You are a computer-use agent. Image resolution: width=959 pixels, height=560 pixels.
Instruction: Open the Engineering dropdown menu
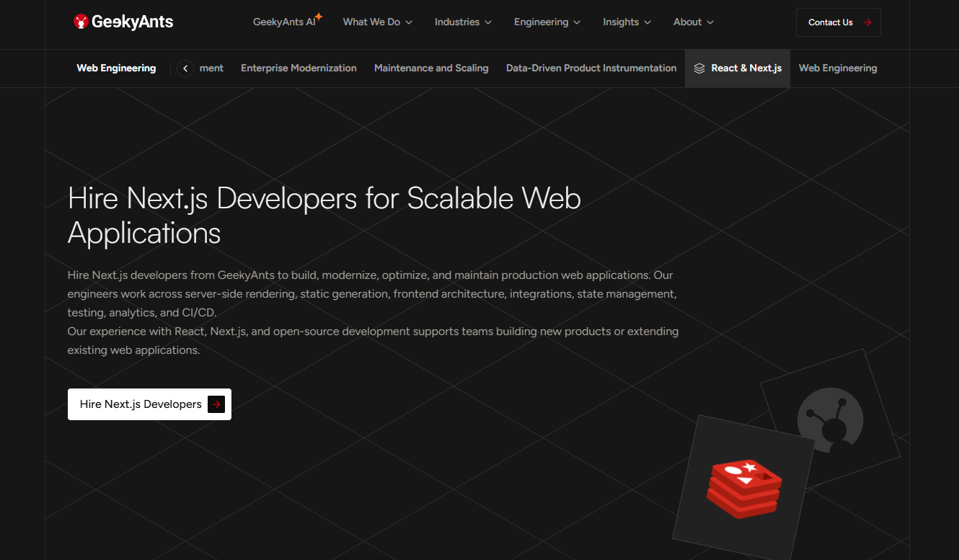point(547,22)
